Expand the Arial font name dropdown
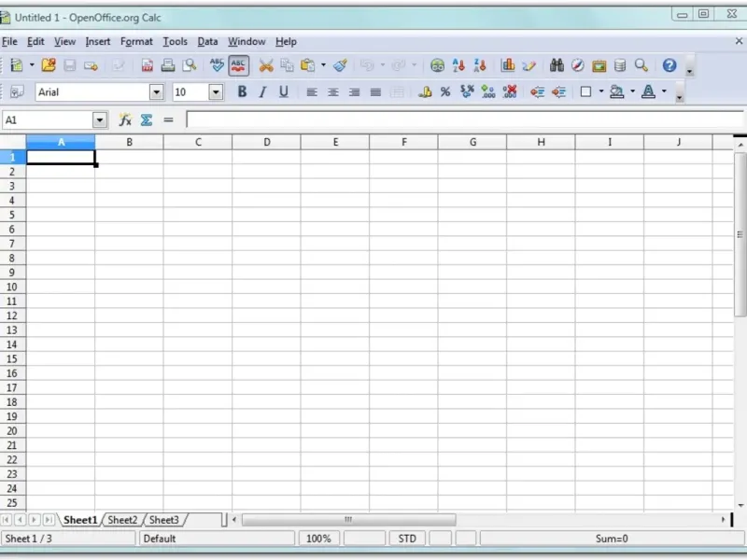The width and height of the screenshot is (747, 560). pyautogui.click(x=156, y=92)
